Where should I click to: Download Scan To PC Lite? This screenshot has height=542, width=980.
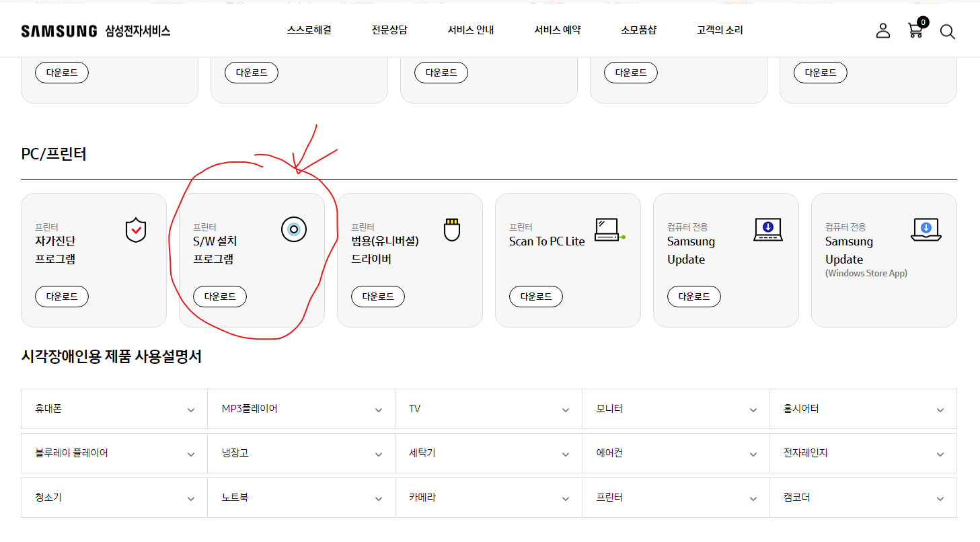536,297
